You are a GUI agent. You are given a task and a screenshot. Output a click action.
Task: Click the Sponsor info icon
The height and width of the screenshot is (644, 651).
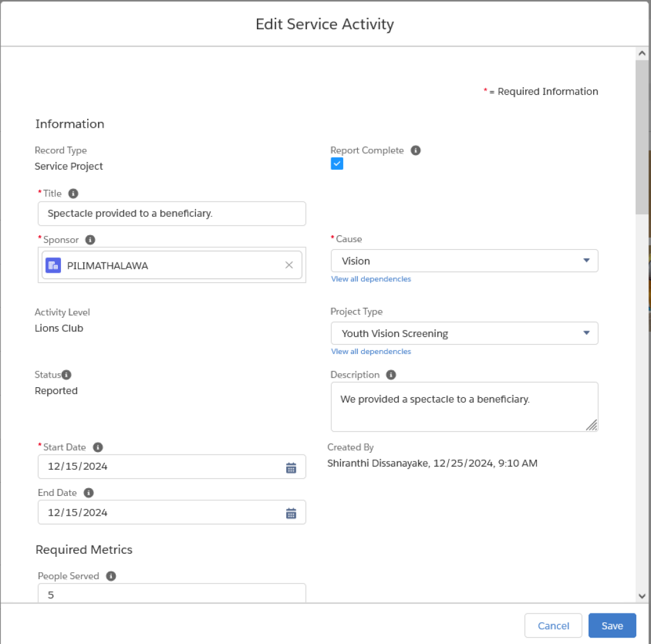click(x=90, y=240)
